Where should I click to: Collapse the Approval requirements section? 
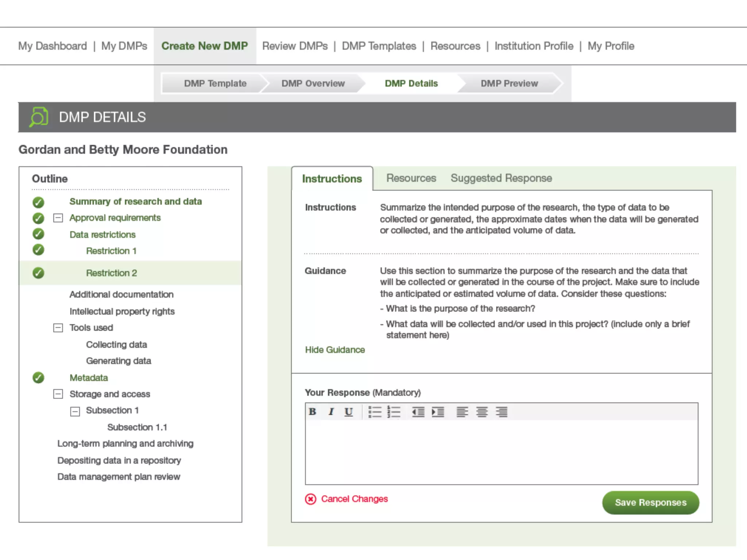pos(58,218)
